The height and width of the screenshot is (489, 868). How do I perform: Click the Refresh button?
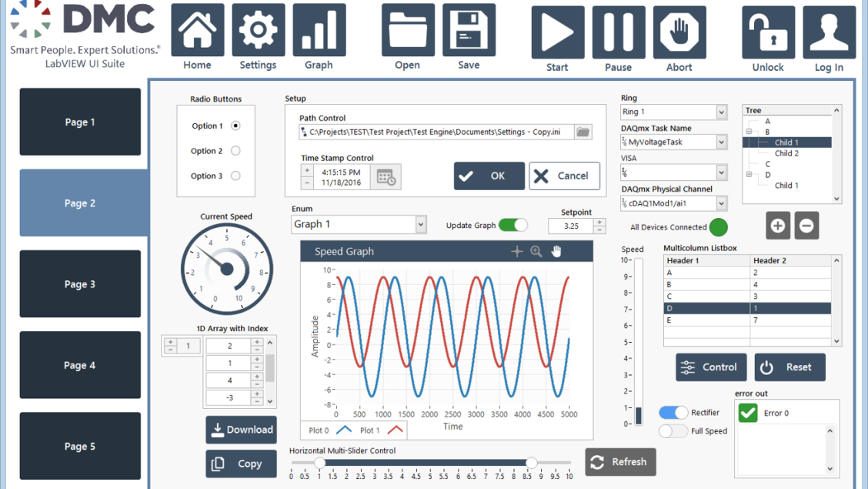(x=620, y=462)
